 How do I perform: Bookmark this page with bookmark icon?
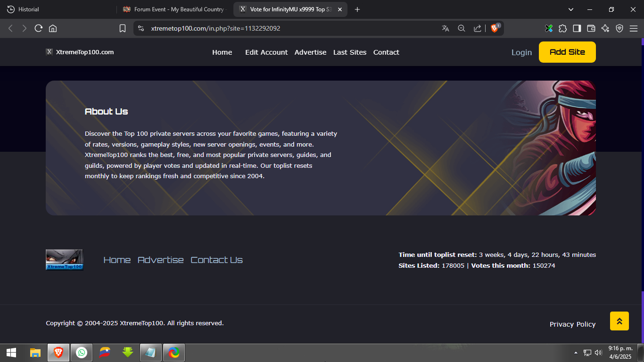click(x=123, y=28)
